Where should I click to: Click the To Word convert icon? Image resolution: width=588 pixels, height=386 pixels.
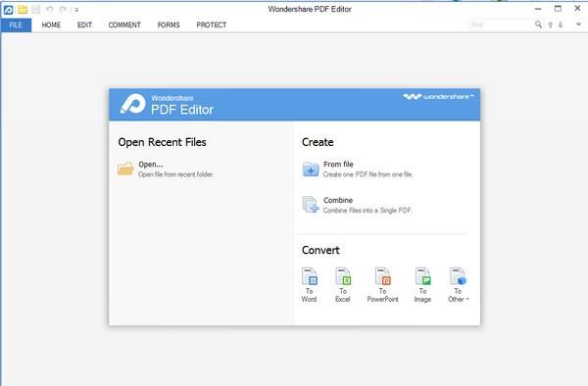click(x=310, y=276)
